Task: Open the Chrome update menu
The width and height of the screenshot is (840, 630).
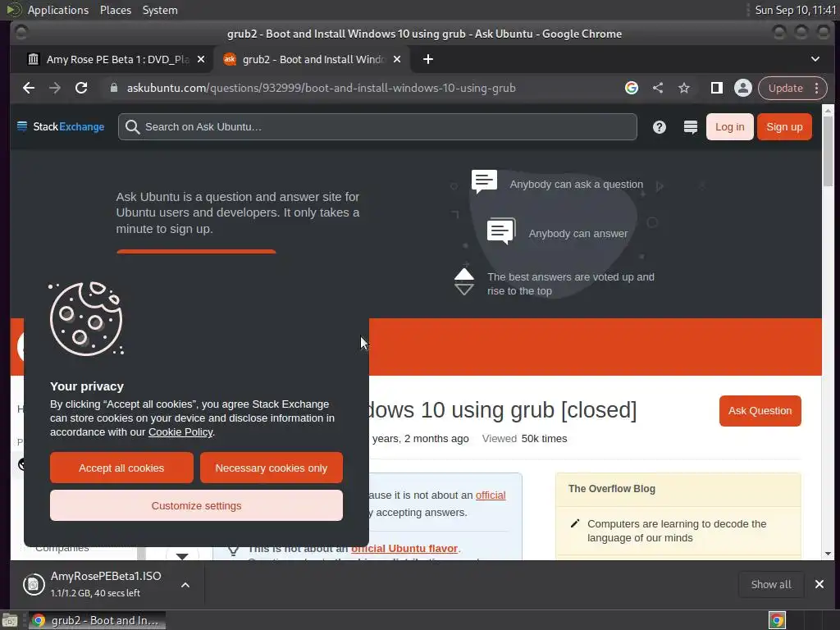Action: point(792,88)
